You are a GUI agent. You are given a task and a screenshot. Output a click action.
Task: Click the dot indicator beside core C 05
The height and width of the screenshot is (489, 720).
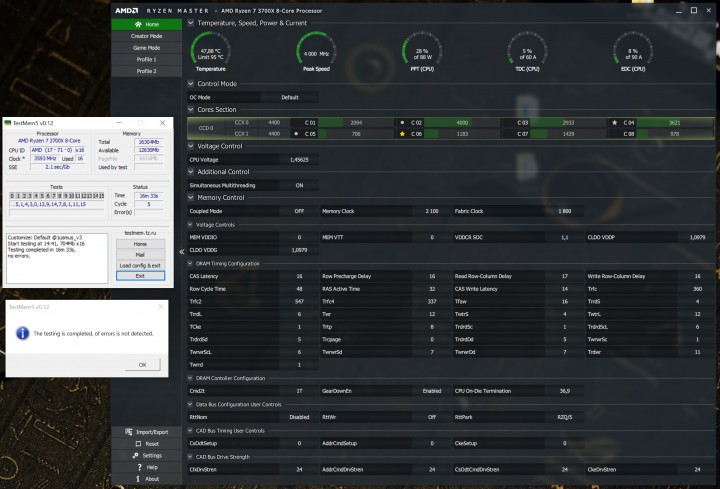tap(296, 134)
